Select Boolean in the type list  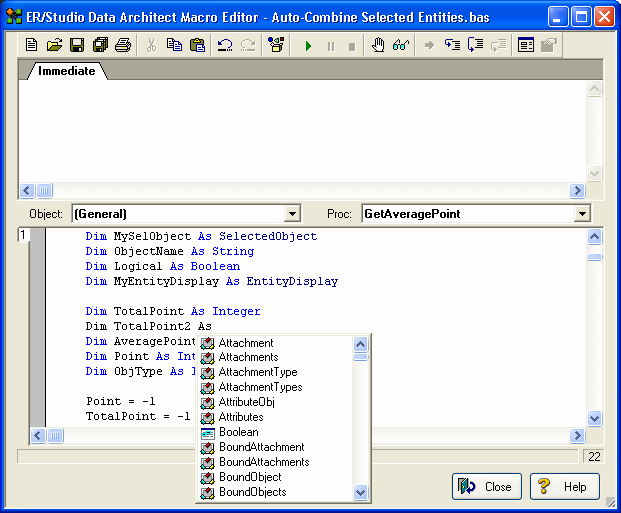click(x=276, y=432)
